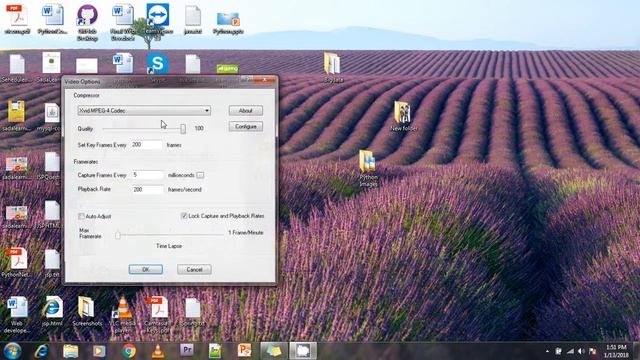Click the Set Key Frames Every field
Viewport: 640px width, 360px height.
pyautogui.click(x=147, y=145)
